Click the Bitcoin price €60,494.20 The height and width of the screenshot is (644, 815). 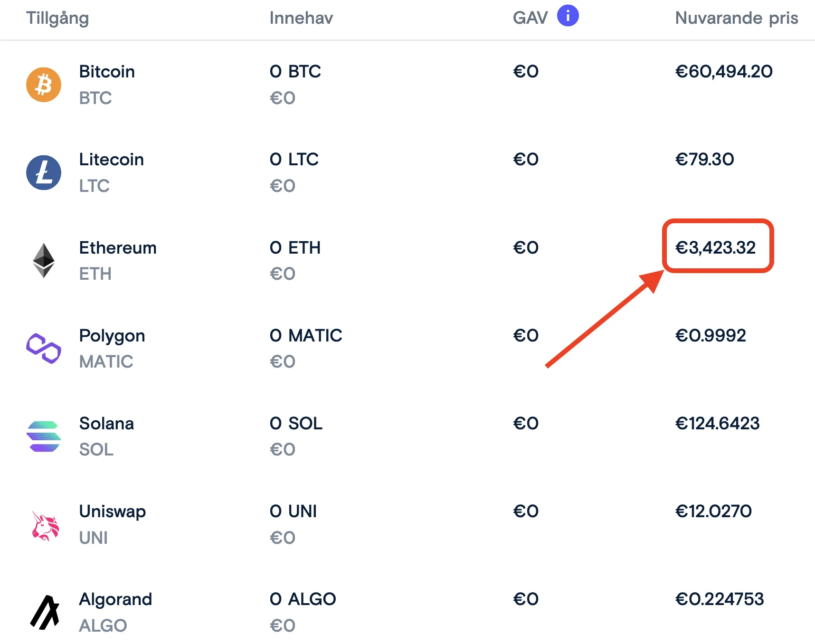724,72
